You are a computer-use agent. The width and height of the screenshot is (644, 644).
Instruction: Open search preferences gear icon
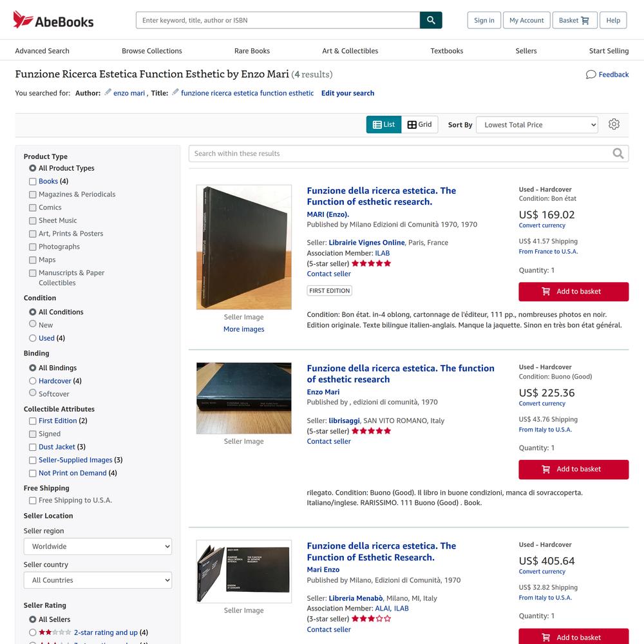tap(614, 124)
